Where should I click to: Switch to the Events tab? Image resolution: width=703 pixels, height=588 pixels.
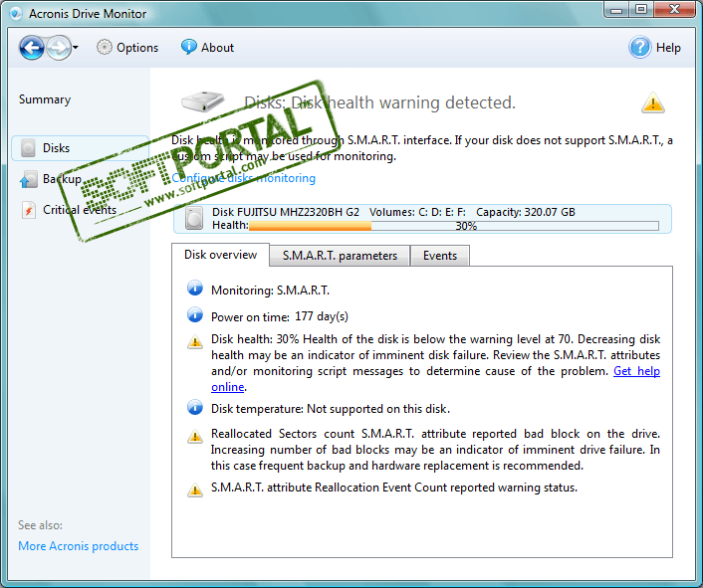pos(440,256)
